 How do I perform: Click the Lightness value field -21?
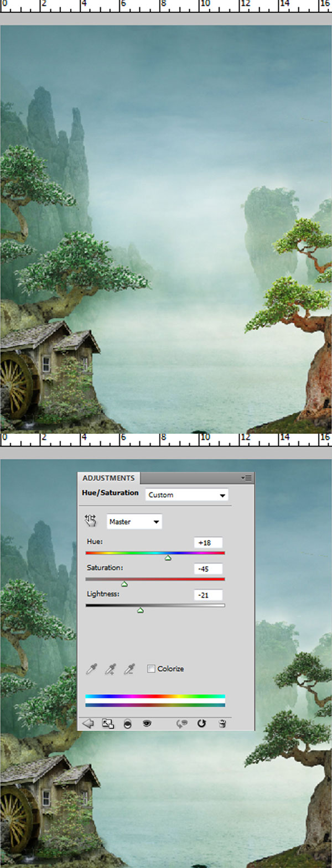(208, 595)
